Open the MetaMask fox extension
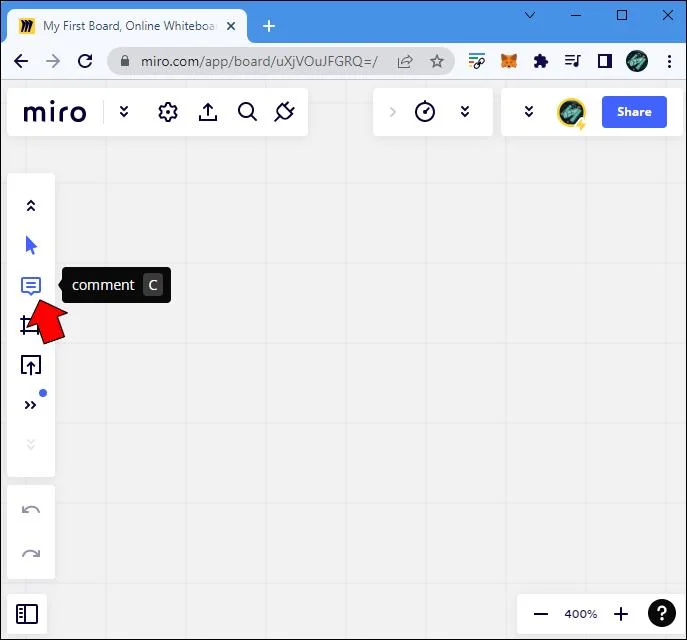The height and width of the screenshot is (640, 687). tap(509, 61)
